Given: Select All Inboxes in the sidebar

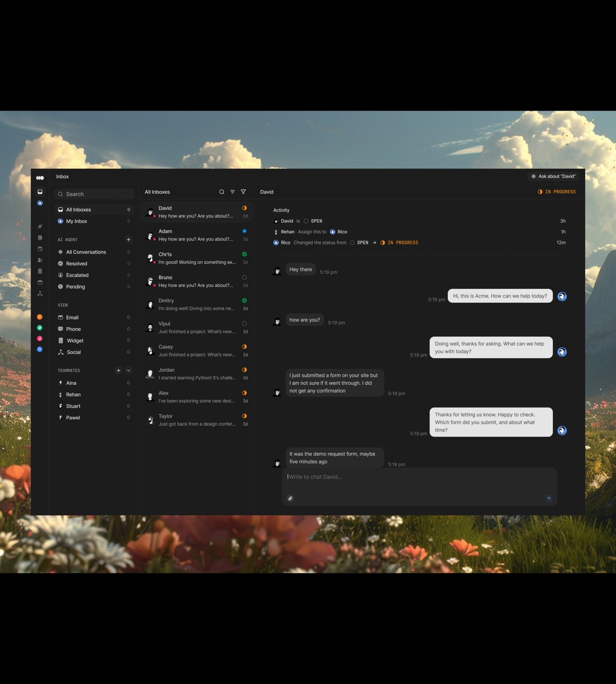Looking at the screenshot, I should 94,210.
